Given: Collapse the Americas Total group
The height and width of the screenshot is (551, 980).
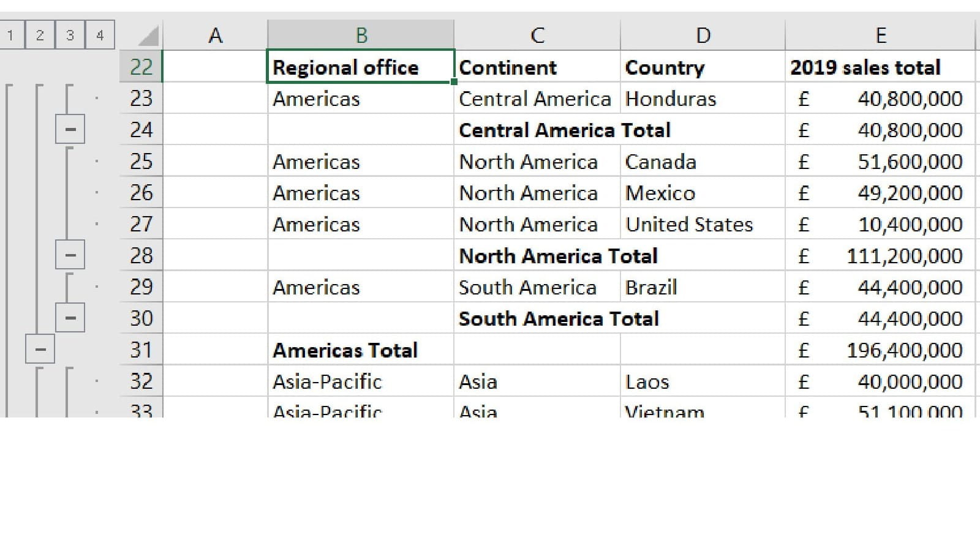Looking at the screenshot, I should 40,350.
